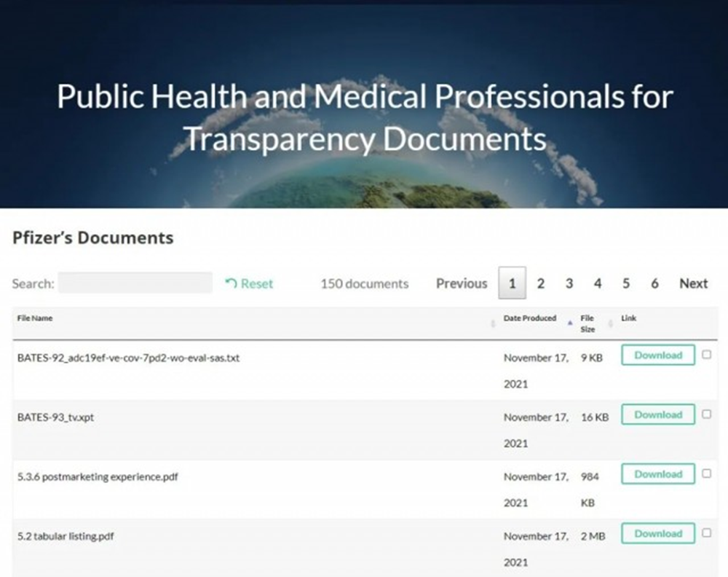Click the 9 KB file size cell

point(591,358)
